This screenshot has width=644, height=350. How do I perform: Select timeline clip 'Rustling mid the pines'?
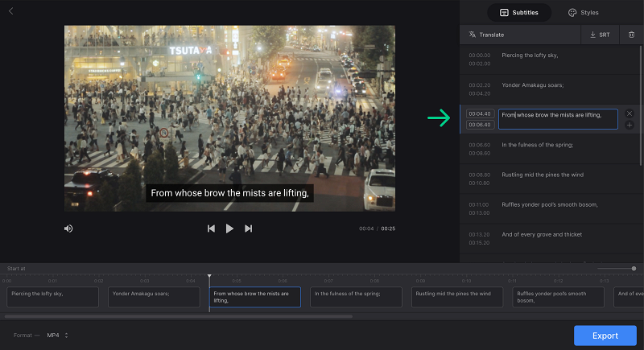point(457,297)
